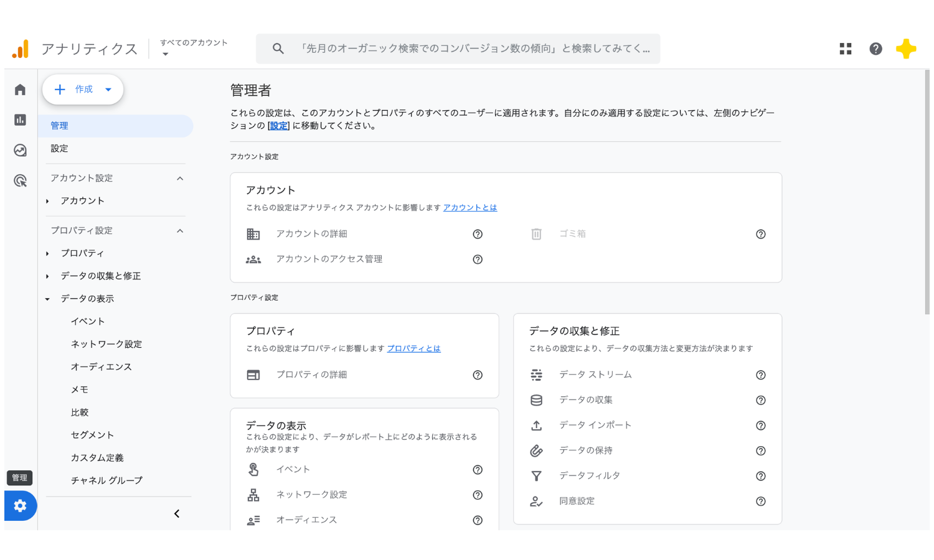This screenshot has height=560, width=934.
Task: Click help icon beside データの収集
Action: 760,400
